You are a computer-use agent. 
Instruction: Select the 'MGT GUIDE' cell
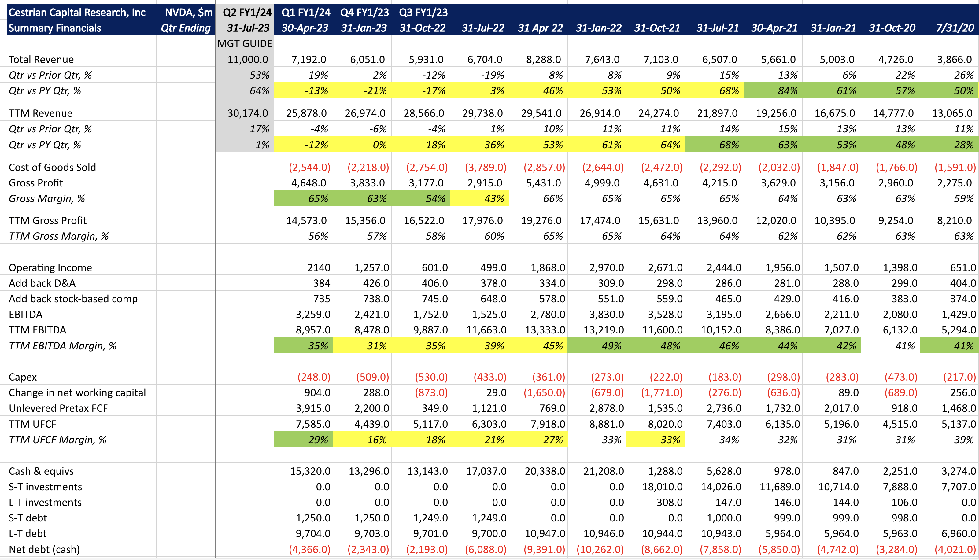coord(245,43)
